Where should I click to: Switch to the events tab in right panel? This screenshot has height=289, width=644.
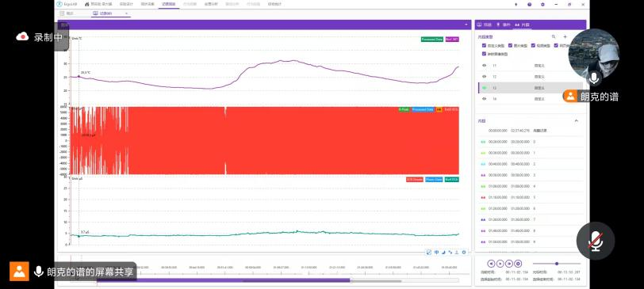504,25
